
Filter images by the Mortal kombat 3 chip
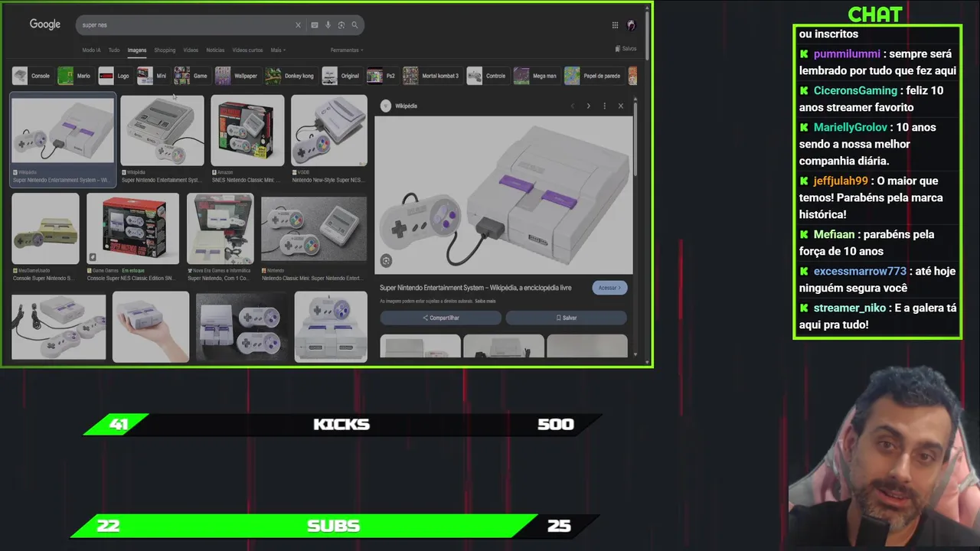point(432,76)
